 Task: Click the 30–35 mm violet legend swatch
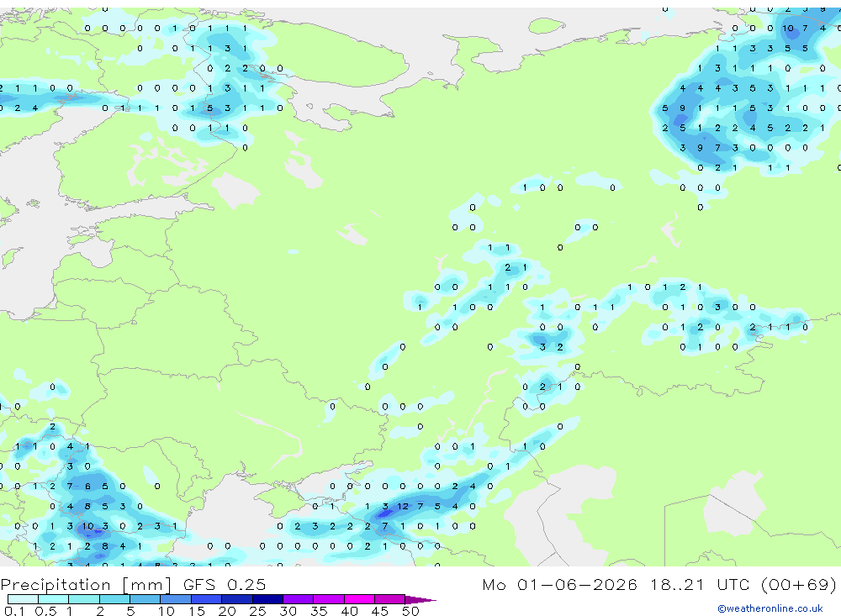(x=299, y=599)
